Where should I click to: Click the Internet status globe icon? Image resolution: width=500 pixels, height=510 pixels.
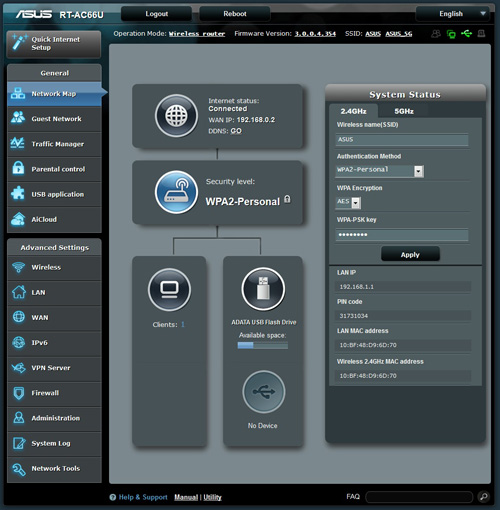[x=176, y=116]
